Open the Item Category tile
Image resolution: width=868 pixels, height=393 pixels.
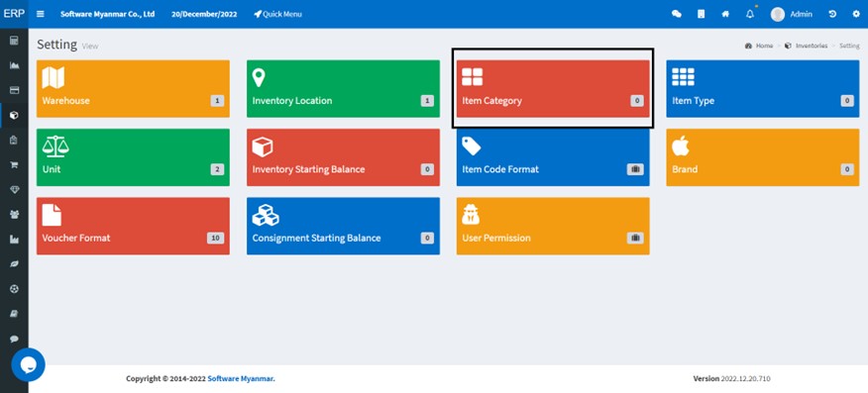tap(553, 88)
